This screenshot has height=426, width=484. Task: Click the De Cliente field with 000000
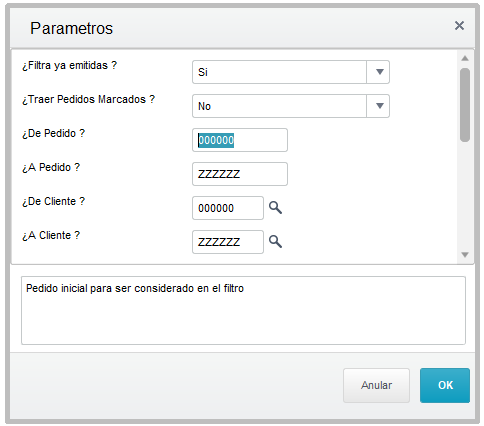click(228, 208)
